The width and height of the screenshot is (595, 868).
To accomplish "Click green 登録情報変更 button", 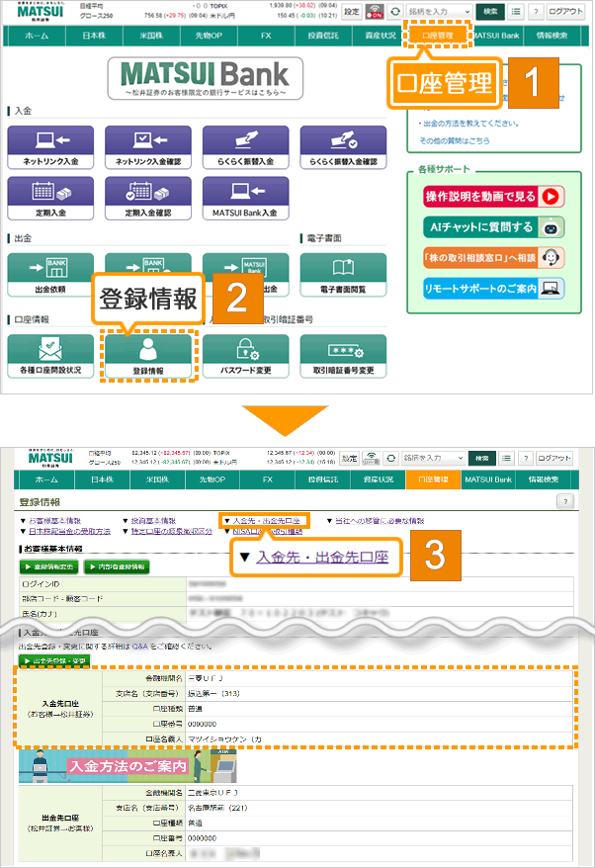I will point(49,566).
